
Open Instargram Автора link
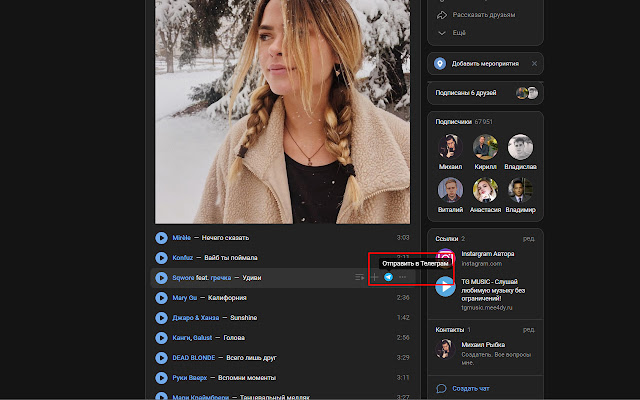click(488, 254)
